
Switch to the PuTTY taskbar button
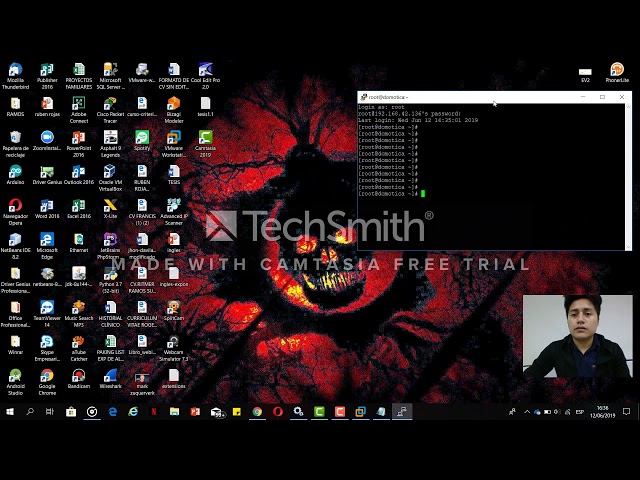(402, 411)
